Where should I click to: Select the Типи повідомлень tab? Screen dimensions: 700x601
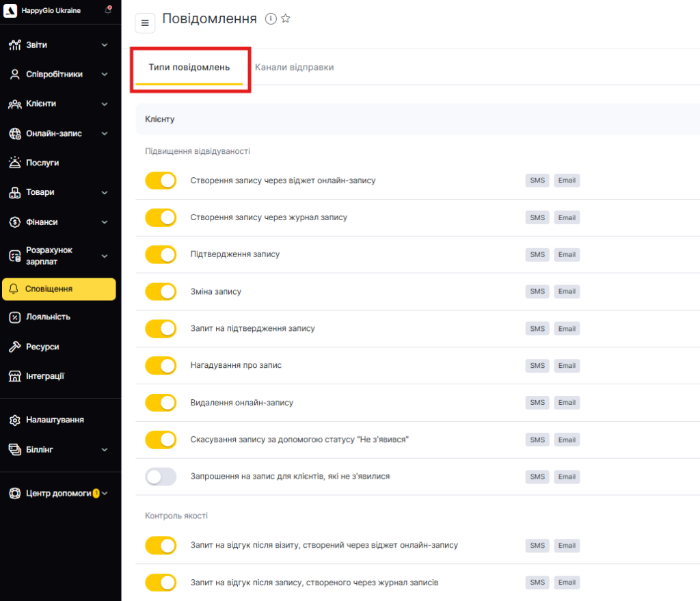pyautogui.click(x=189, y=68)
